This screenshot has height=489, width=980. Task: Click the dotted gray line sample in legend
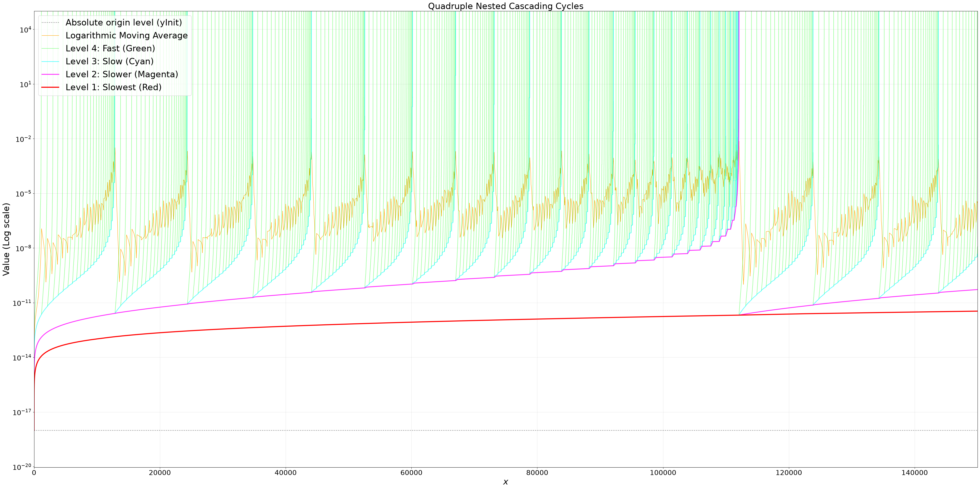(50, 22)
